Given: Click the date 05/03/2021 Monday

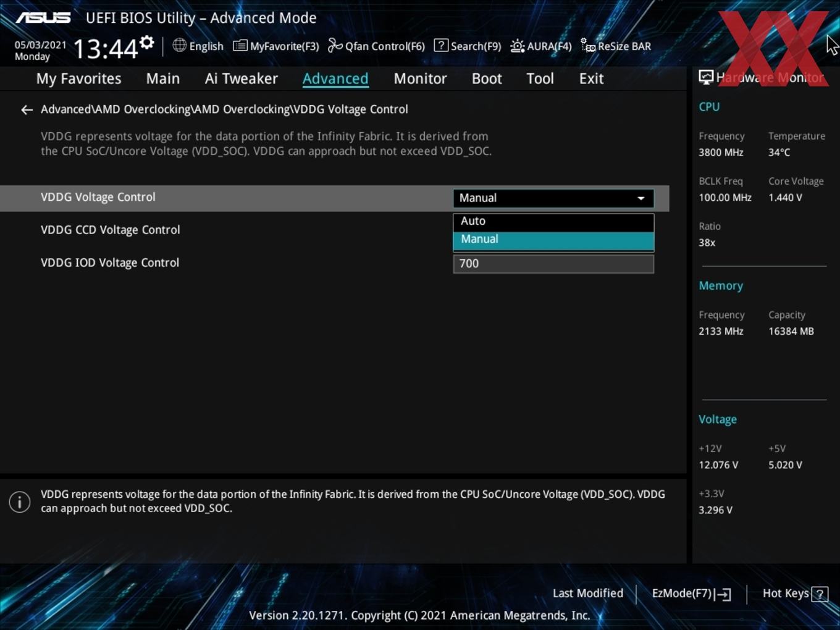Looking at the screenshot, I should pos(40,51).
